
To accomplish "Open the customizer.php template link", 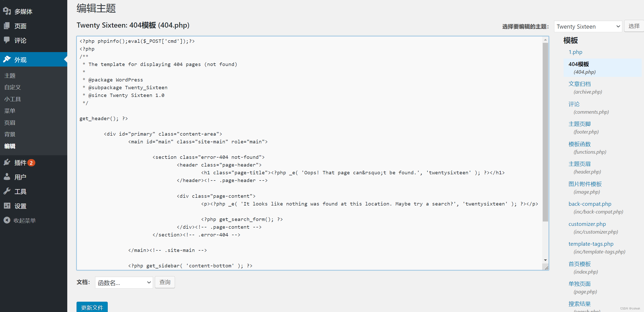I will coord(587,224).
